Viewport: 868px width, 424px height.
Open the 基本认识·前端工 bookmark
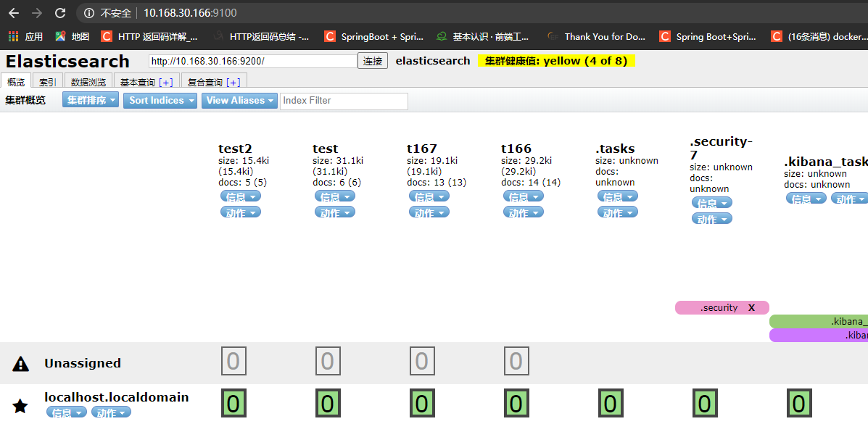(483, 36)
